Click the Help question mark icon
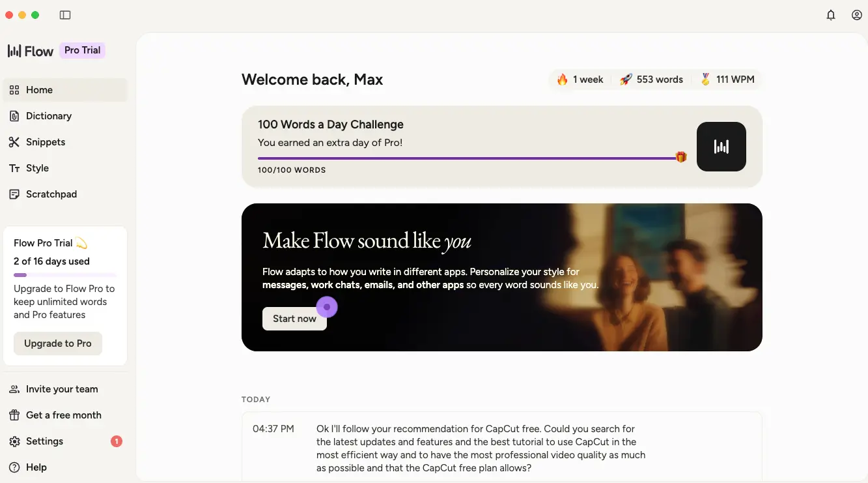The width and height of the screenshot is (868, 483). tap(14, 467)
